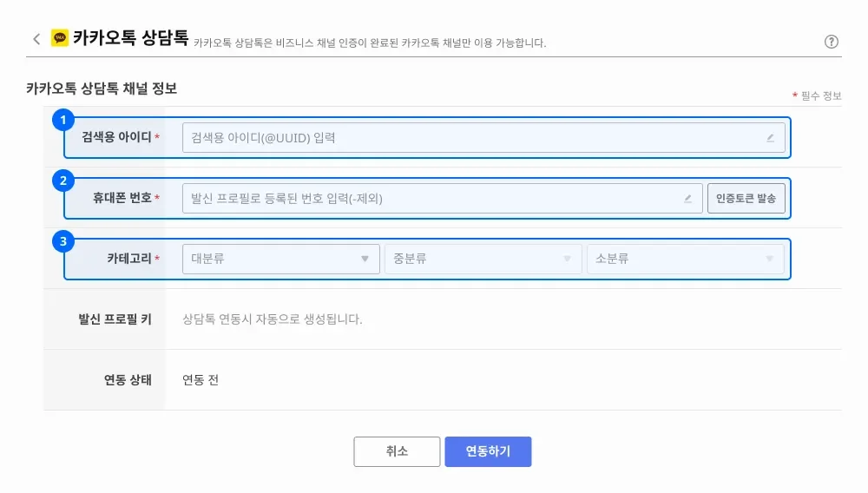Click the 필수 정보 note

(817, 95)
